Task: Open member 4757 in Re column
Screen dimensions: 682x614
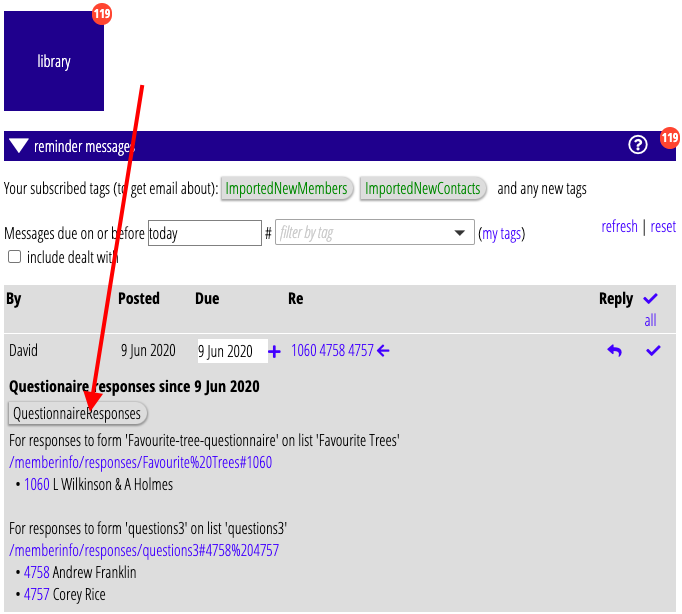Action: [361, 350]
